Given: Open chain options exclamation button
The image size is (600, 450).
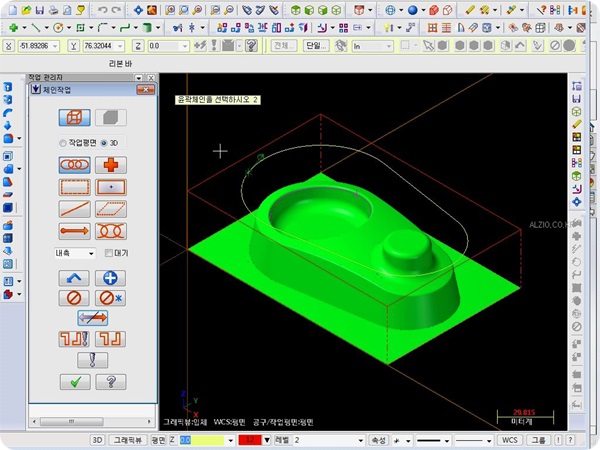Looking at the screenshot, I should tap(92, 360).
